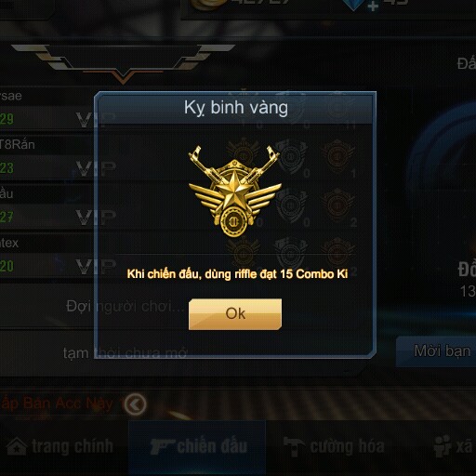Confirm the dialog with the Ok button
The image size is (476, 476).
tap(235, 314)
